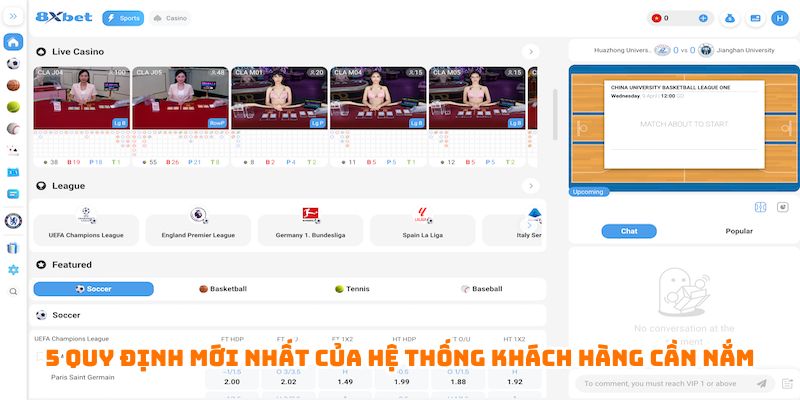Open the CLA M04 live table
The height and width of the screenshot is (400, 800).
coord(378,98)
